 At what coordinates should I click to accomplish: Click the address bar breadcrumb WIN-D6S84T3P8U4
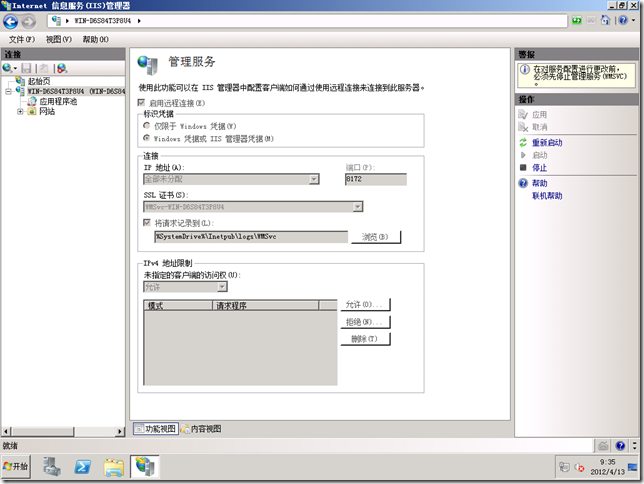[x=102, y=21]
